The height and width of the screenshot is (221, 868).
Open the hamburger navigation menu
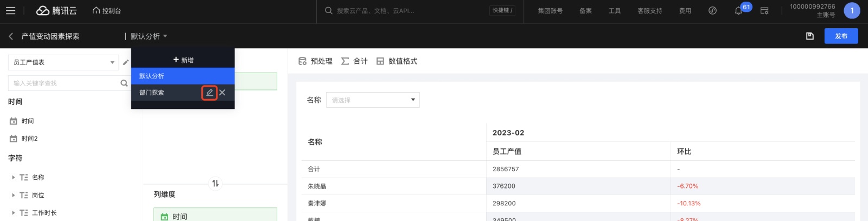point(10,10)
